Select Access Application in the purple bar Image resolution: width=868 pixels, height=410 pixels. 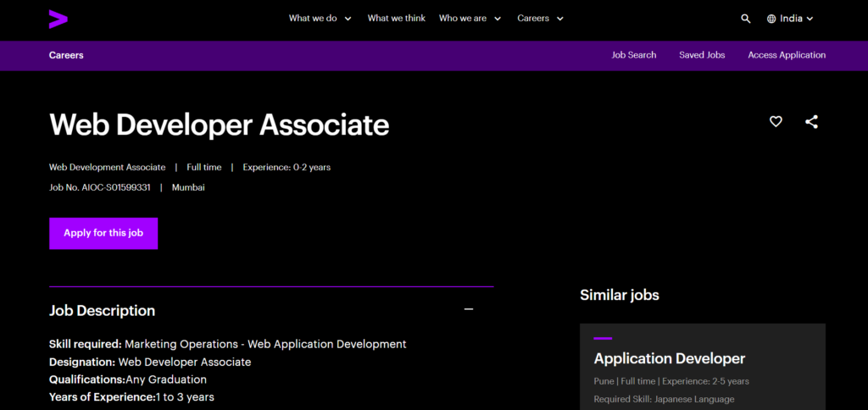pyautogui.click(x=786, y=55)
